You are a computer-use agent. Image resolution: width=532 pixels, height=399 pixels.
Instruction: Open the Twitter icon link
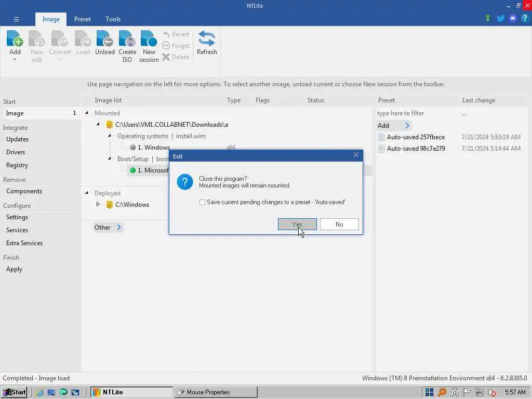[x=500, y=18]
